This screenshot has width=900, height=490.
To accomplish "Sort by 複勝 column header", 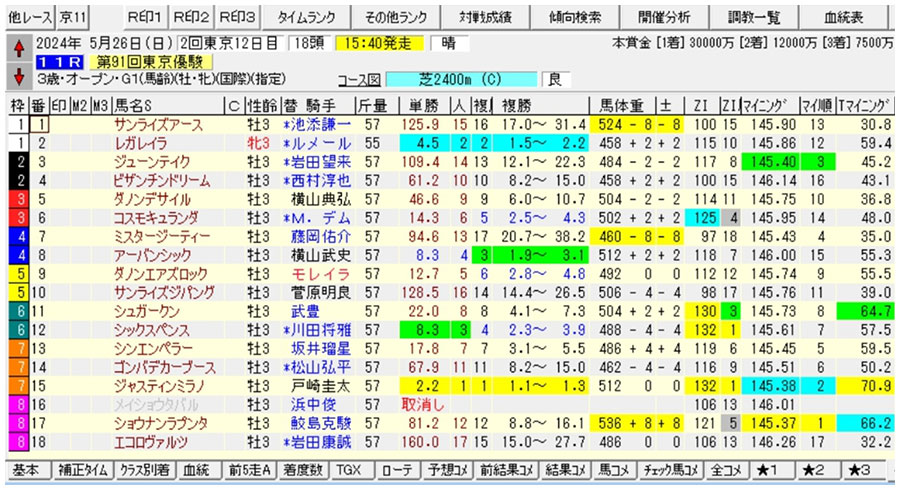I will pos(540,106).
